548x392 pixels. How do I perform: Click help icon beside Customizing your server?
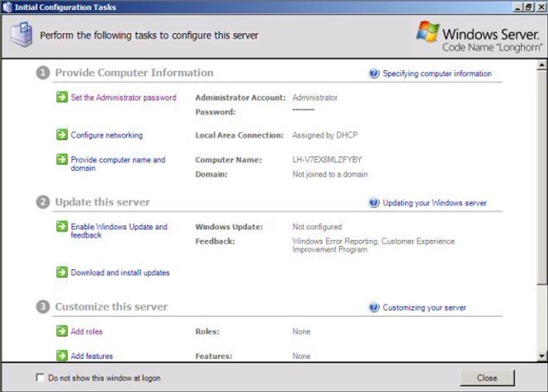click(374, 308)
